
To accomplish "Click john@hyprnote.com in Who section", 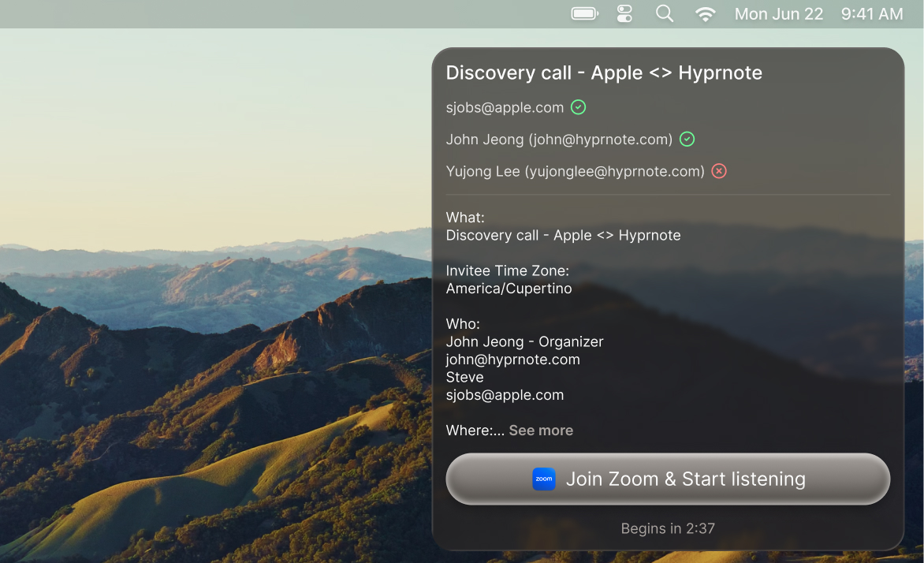I will click(x=512, y=359).
